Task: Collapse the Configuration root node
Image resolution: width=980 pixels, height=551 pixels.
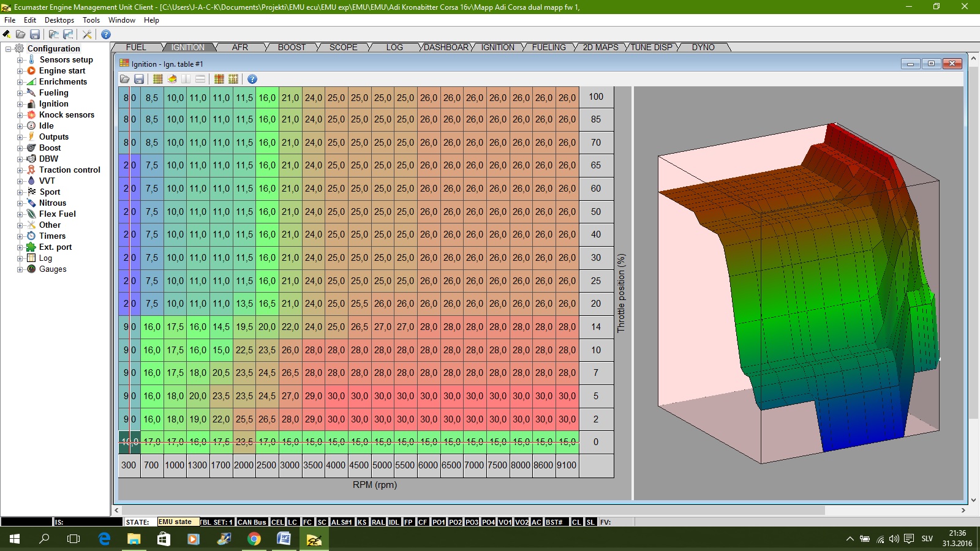Action: 9,49
